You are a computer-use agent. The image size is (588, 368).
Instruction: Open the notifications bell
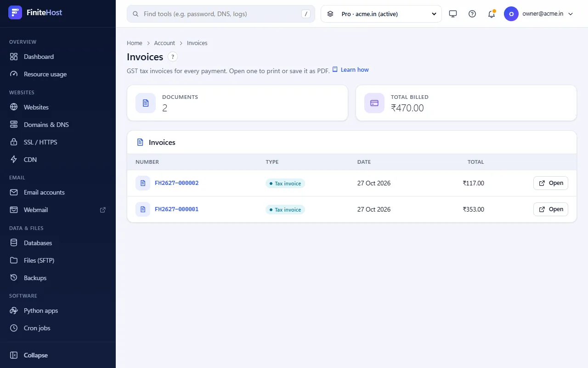click(492, 14)
